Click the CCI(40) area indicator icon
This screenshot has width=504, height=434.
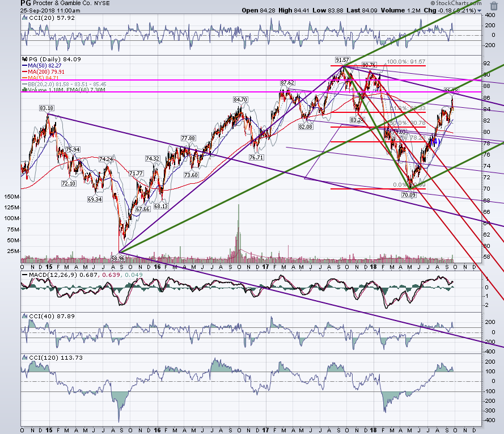pos(25,316)
